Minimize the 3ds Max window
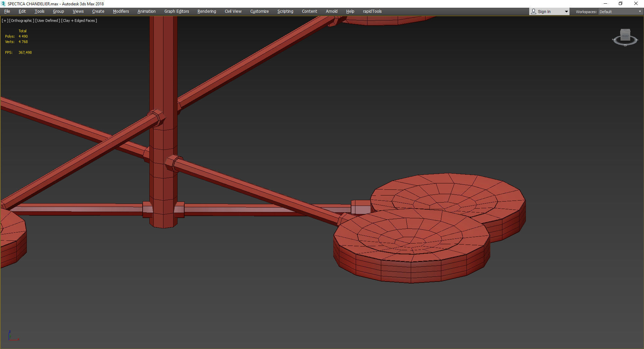The height and width of the screenshot is (349, 644). [605, 4]
